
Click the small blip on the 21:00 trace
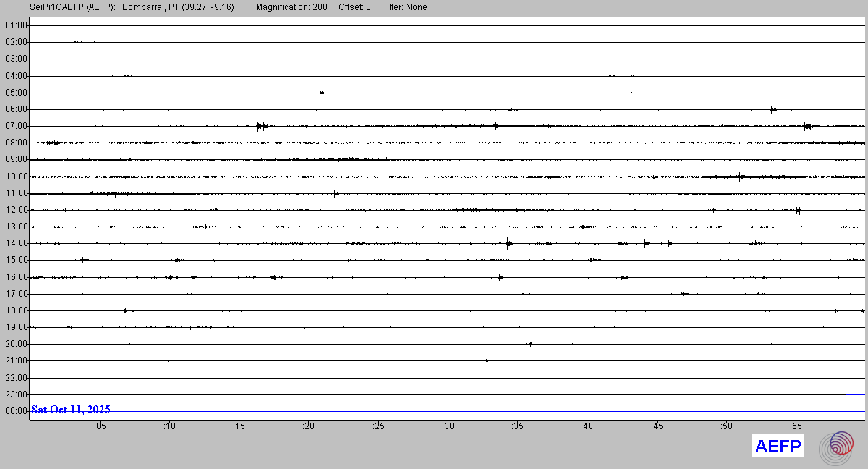tap(487, 360)
